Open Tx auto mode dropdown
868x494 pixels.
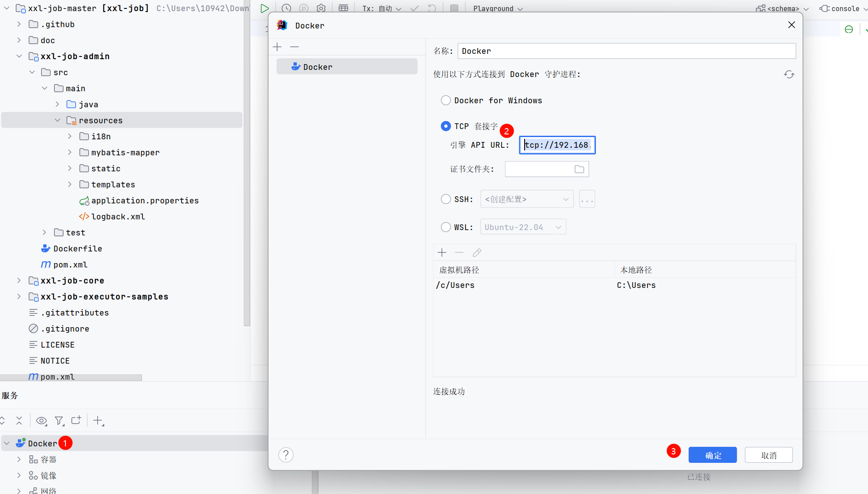tap(382, 8)
